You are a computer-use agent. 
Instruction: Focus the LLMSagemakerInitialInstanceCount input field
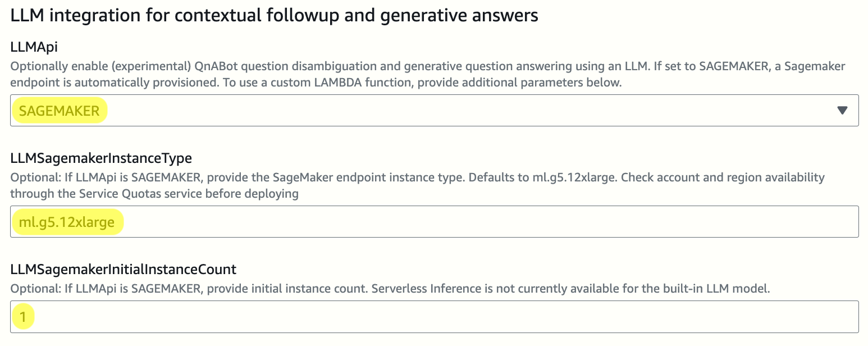[x=435, y=316]
